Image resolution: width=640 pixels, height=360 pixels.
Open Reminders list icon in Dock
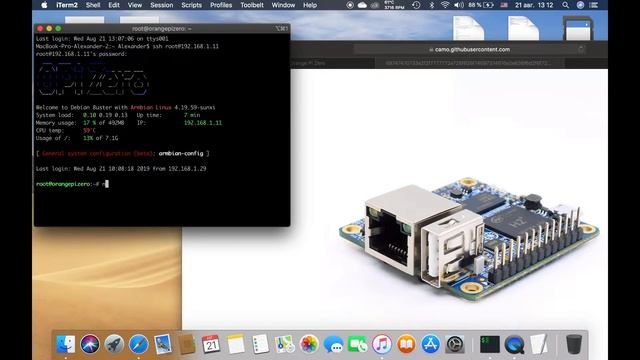tap(260, 344)
